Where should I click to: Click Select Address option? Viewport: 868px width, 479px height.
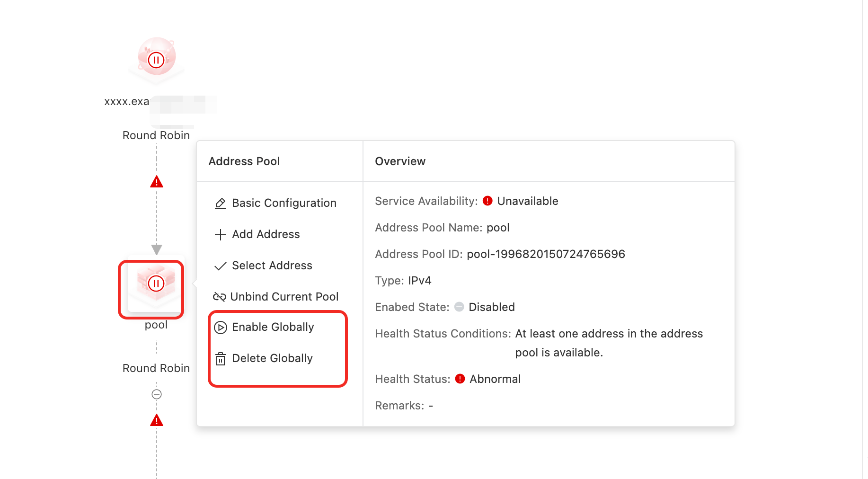pyautogui.click(x=272, y=266)
